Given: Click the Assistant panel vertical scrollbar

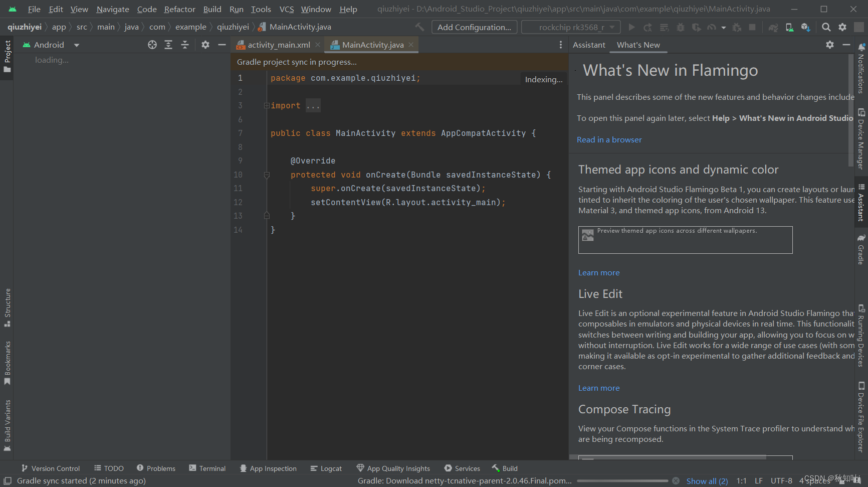Looking at the screenshot, I should pyautogui.click(x=850, y=110).
